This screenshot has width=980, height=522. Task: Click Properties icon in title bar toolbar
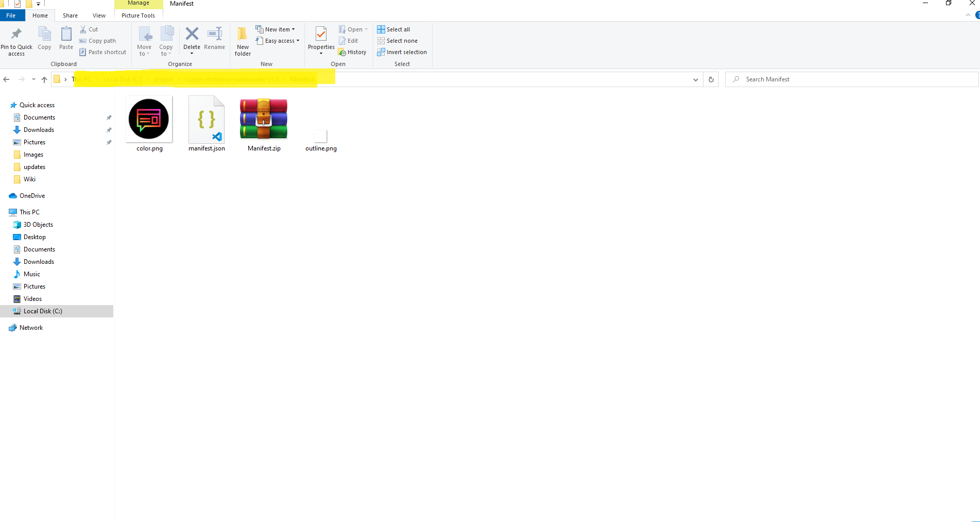point(18,4)
